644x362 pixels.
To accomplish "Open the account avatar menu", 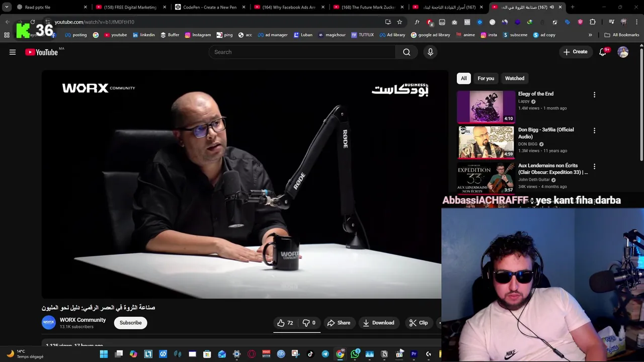I will point(623,52).
